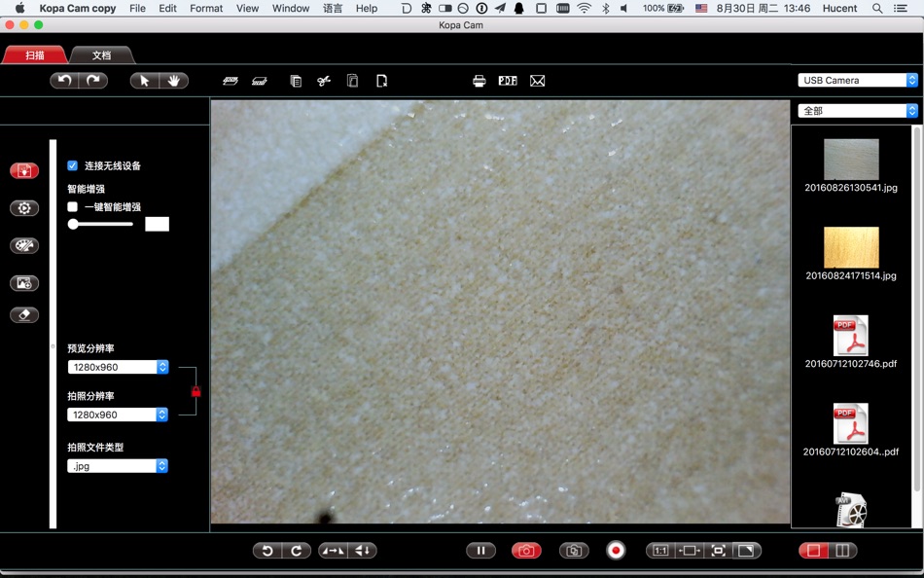Open the Help menu
This screenshot has height=578, width=924.
367,8
